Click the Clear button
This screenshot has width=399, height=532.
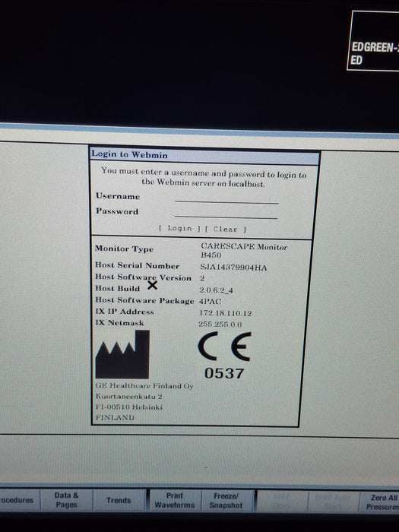tap(225, 230)
